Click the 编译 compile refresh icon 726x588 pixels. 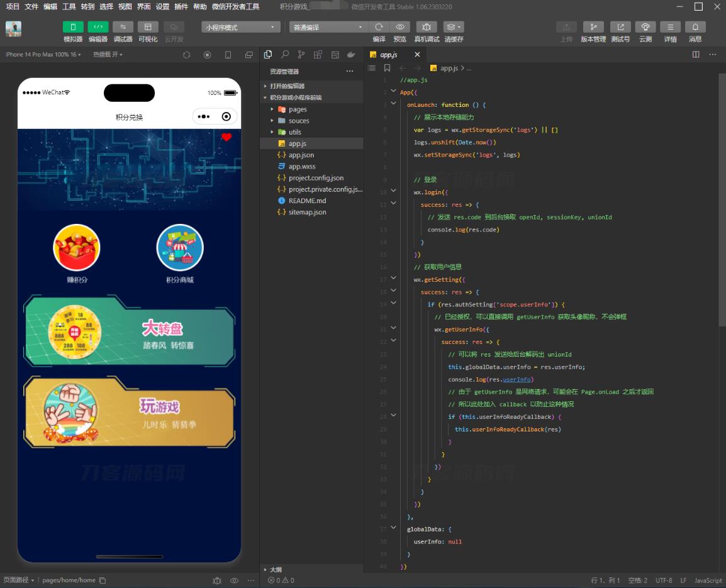[379, 27]
